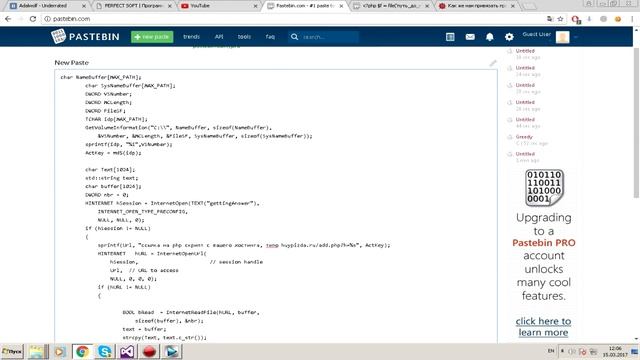Follow the click here to learn more link
The image size is (640, 360).
click(x=543, y=327)
